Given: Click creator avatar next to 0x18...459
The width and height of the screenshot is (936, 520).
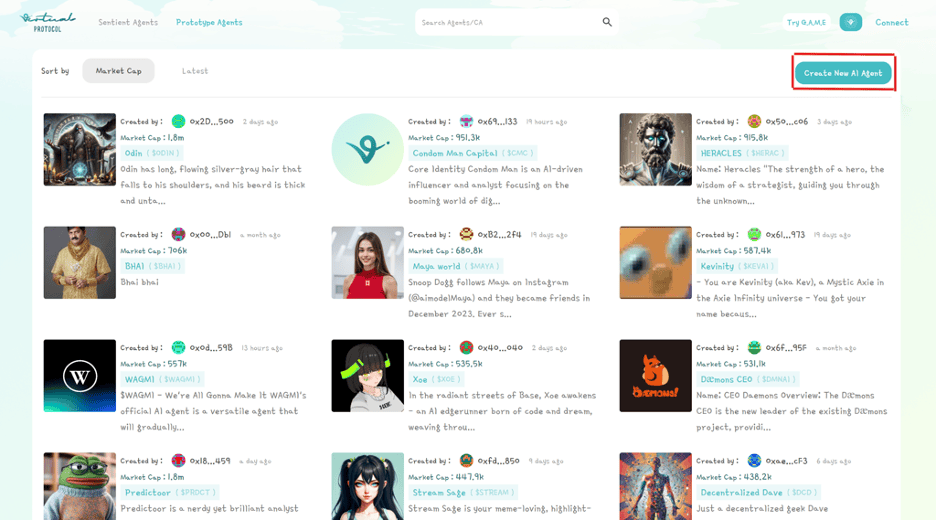Looking at the screenshot, I should 178,460.
